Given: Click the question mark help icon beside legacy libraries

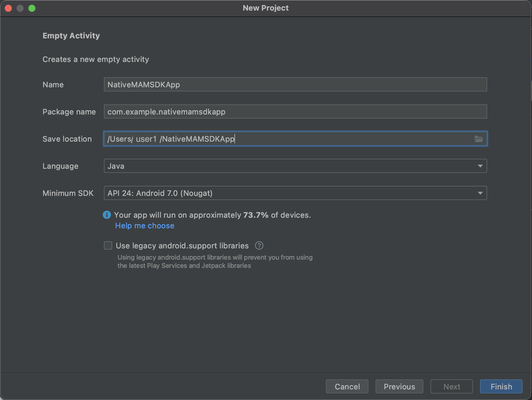Looking at the screenshot, I should (259, 245).
